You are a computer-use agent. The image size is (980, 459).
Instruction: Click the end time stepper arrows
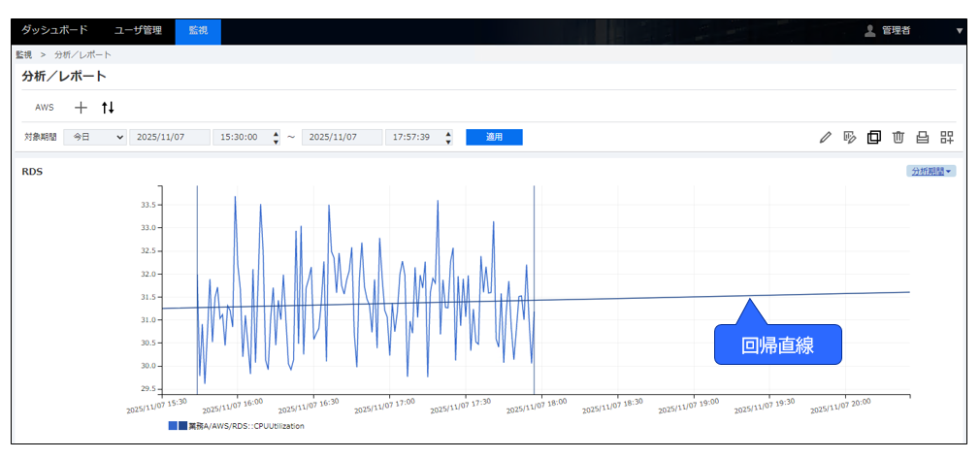tap(448, 138)
